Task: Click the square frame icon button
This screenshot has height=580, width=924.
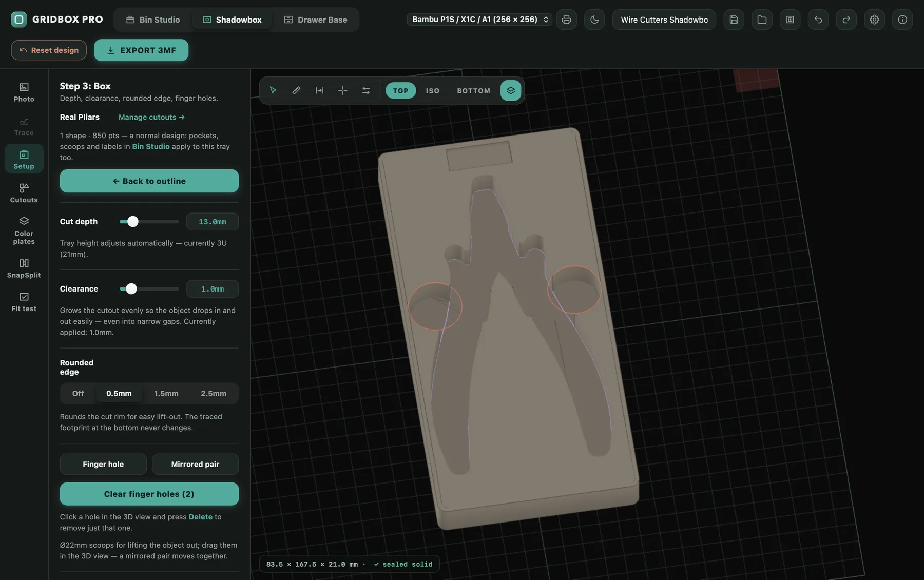Action: pyautogui.click(x=790, y=20)
